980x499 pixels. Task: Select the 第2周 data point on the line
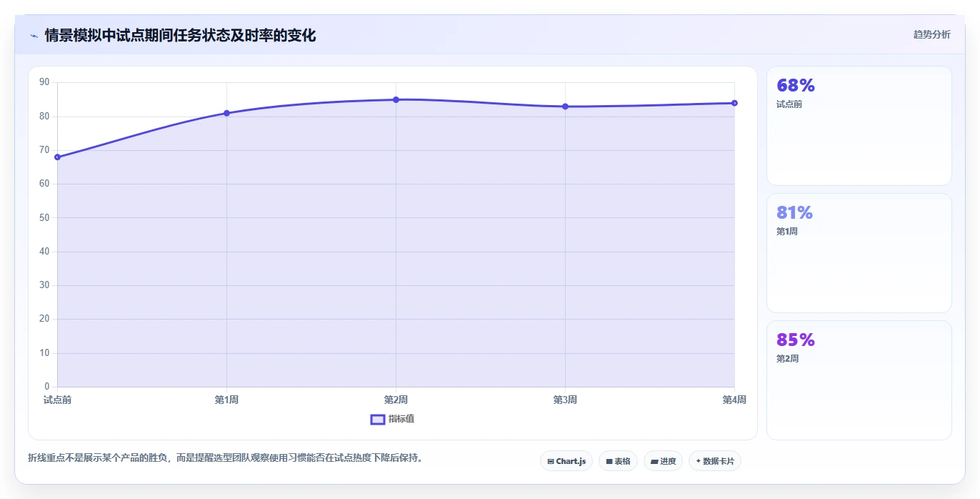[x=396, y=99]
